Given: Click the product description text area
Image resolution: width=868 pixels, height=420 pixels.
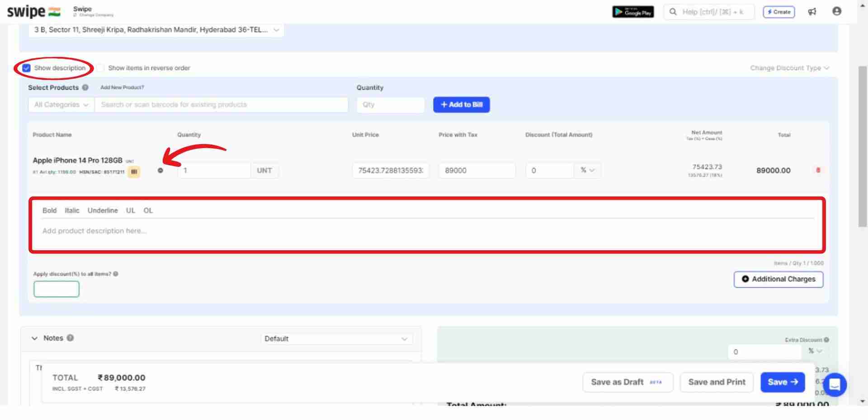Looking at the screenshot, I should coord(427,231).
